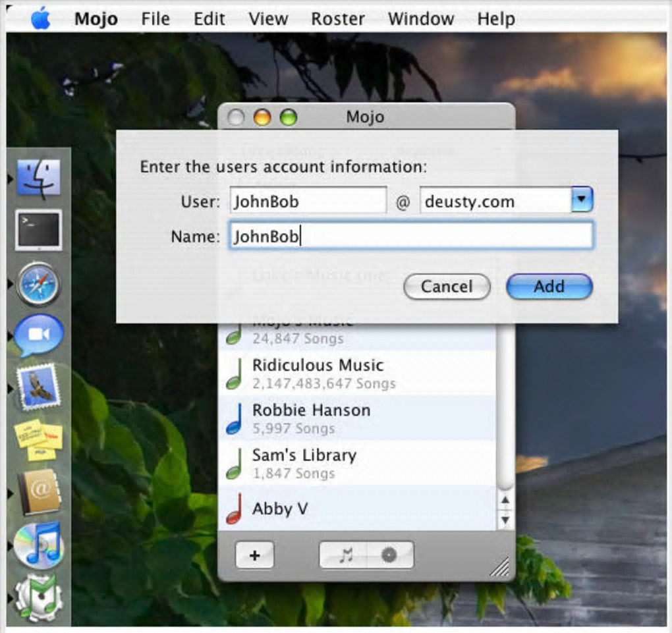This screenshot has width=672, height=633.
Task: Open the Edit menu
Action: coord(209,19)
